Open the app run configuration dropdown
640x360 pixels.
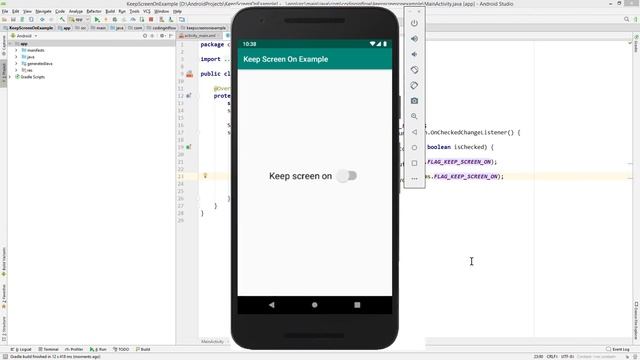pos(79,19)
